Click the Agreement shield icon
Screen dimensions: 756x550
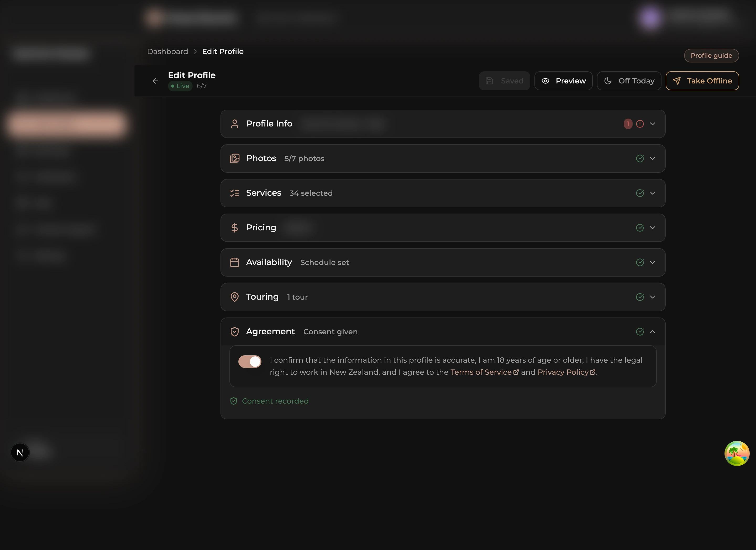[235, 331]
